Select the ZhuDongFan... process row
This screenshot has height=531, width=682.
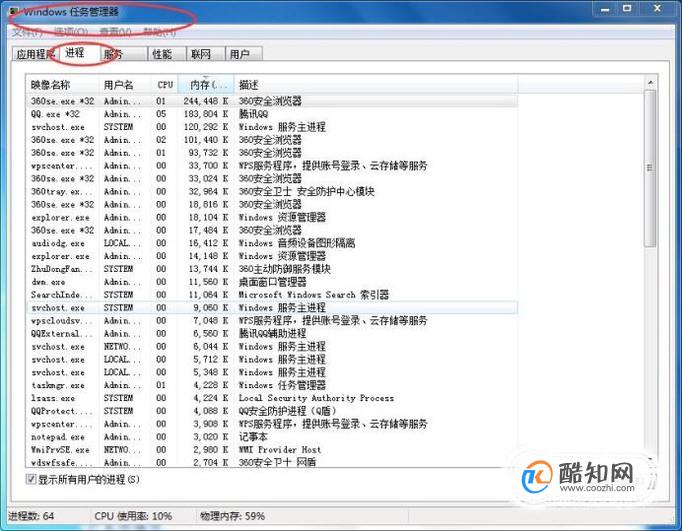point(272,269)
